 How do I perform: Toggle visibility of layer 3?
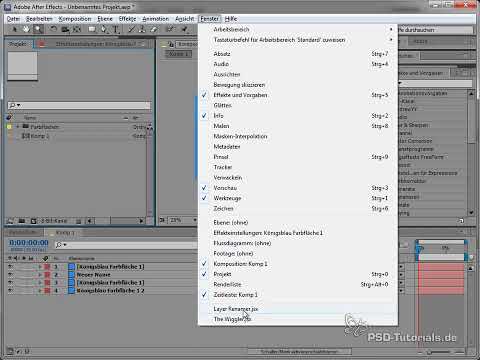(10, 282)
